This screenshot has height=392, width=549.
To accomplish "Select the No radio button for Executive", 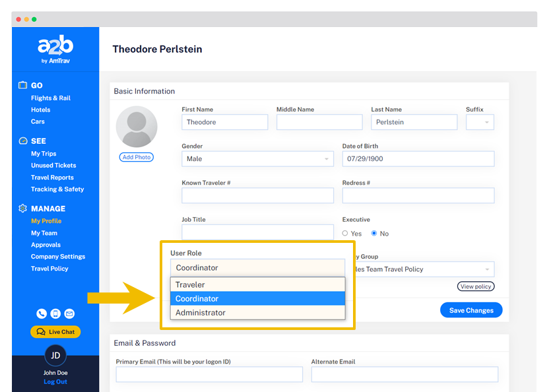I will pos(374,234).
